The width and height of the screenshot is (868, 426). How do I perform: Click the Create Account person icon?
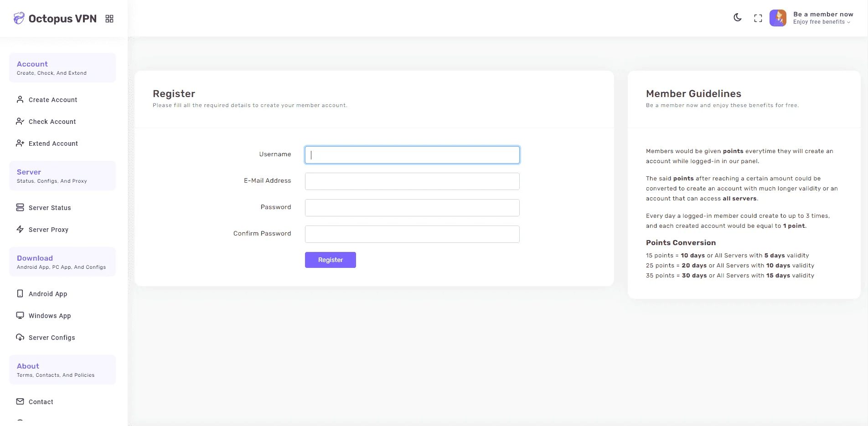(x=20, y=99)
